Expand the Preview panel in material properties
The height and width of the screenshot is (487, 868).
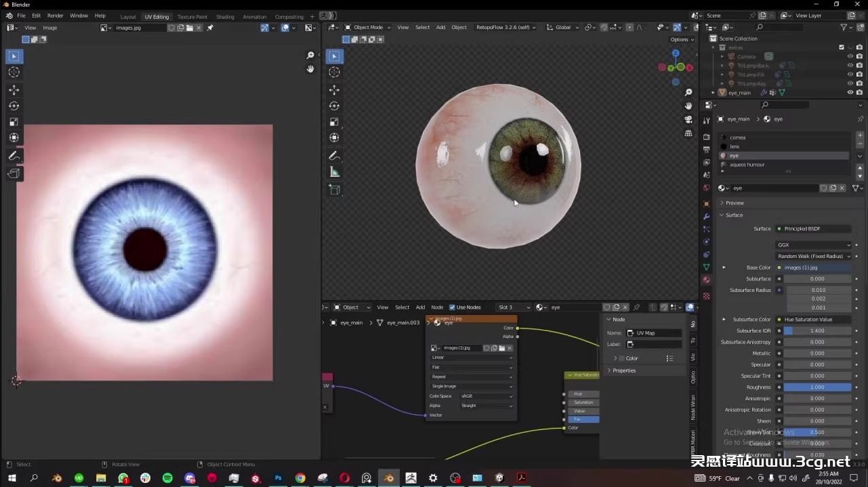coord(735,203)
